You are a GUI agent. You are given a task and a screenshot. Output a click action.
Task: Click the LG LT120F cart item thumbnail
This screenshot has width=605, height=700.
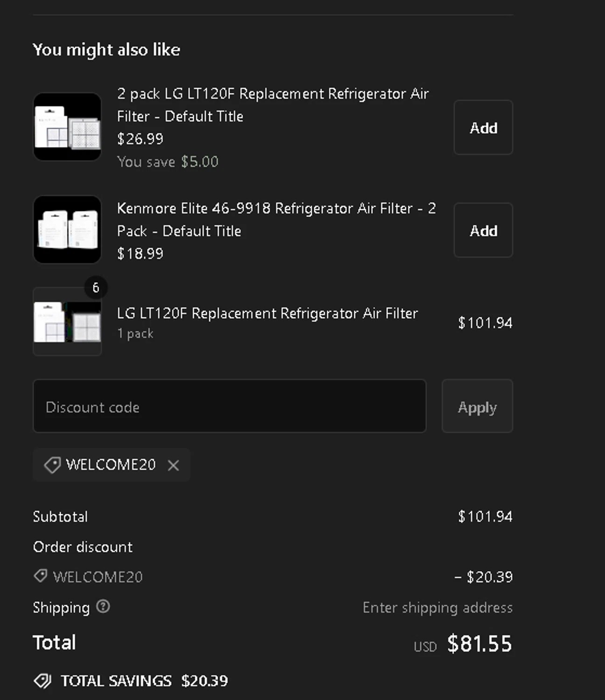(x=67, y=322)
